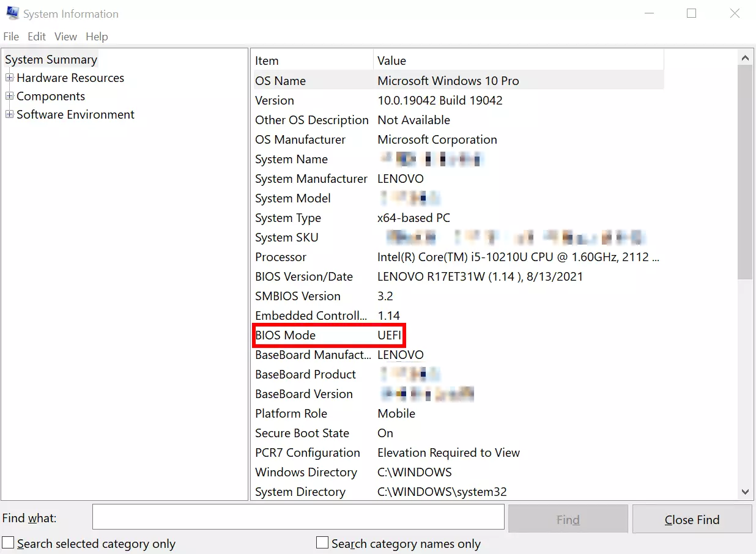756x554 pixels.
Task: Click the scroll up arrow
Action: point(745,58)
